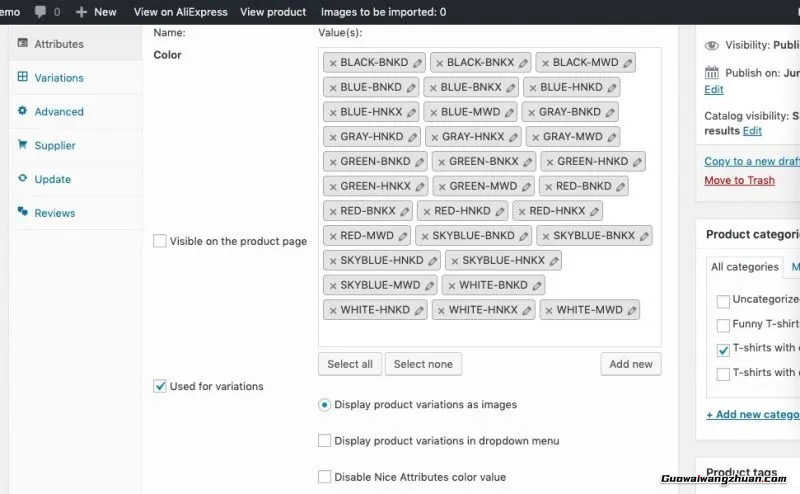Viewport: 800px width, 494px height.
Task: Click the edit pencil on RED-MWD tag
Action: (x=403, y=236)
